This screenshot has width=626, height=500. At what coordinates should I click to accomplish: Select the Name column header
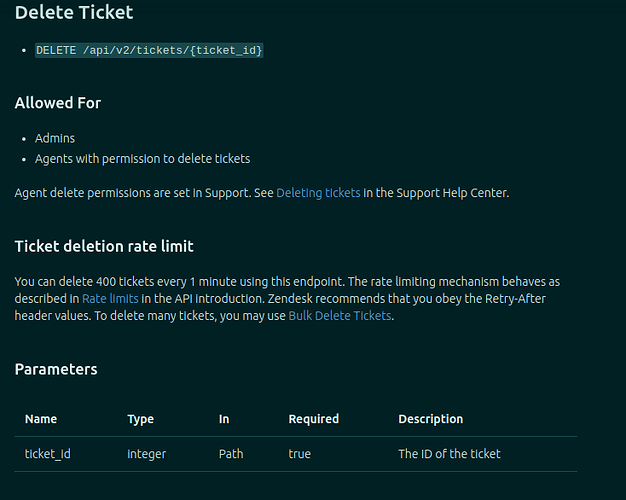coord(41,419)
